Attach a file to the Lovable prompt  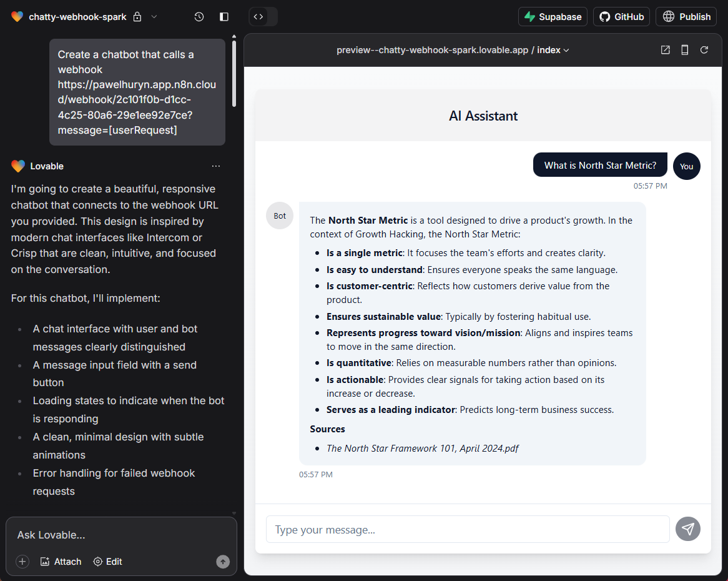[61, 562]
